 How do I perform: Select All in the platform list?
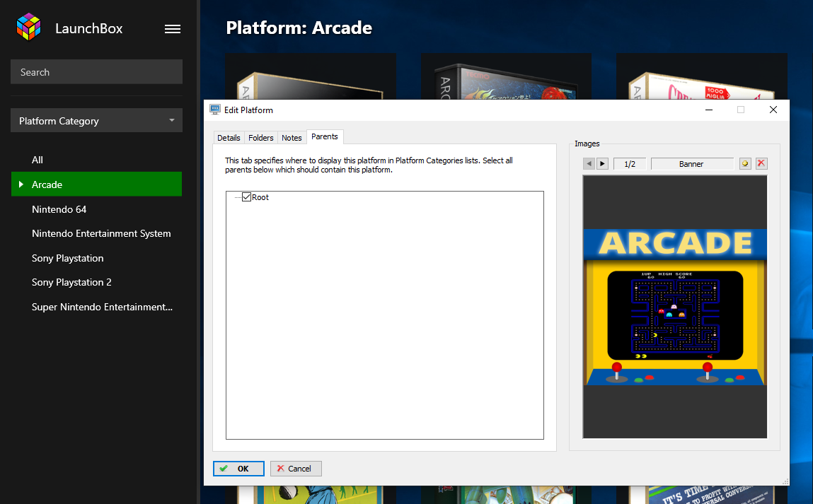click(x=38, y=160)
